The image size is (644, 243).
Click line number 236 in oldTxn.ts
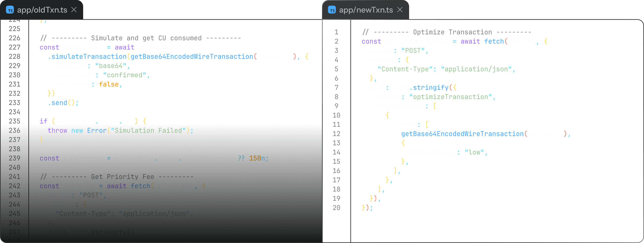pos(15,130)
